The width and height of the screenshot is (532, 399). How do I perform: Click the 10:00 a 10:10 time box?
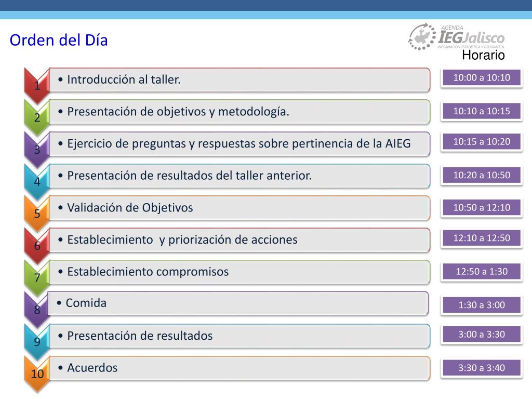[x=482, y=78]
